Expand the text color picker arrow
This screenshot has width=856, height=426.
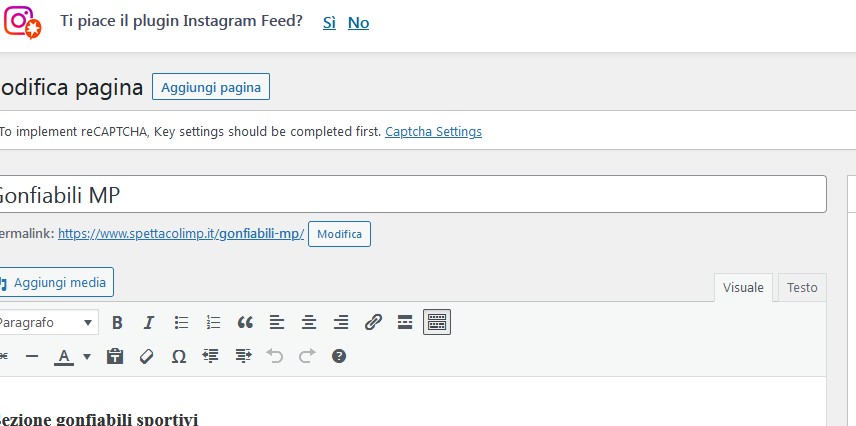click(x=87, y=357)
